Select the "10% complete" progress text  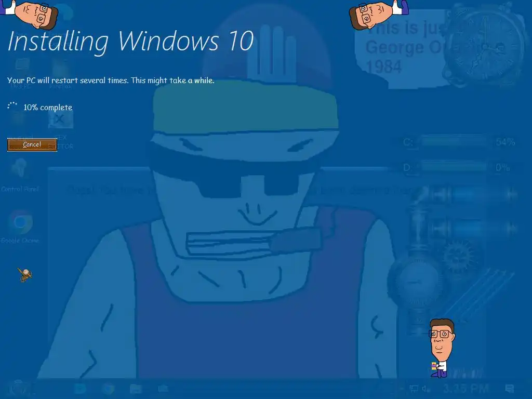[48, 108]
